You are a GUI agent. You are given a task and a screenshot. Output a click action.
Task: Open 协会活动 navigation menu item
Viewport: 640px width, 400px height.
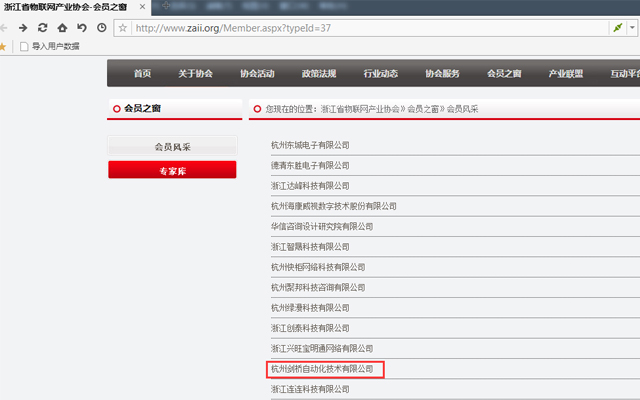point(257,73)
